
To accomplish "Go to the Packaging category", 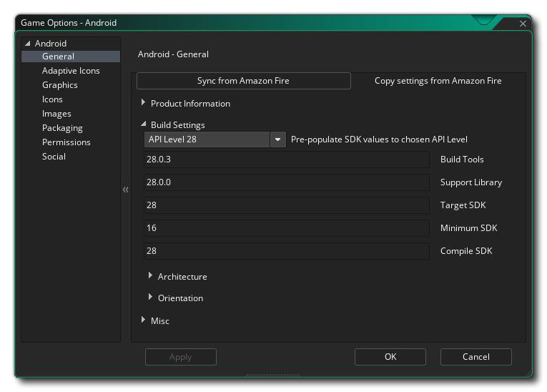I will coord(62,128).
